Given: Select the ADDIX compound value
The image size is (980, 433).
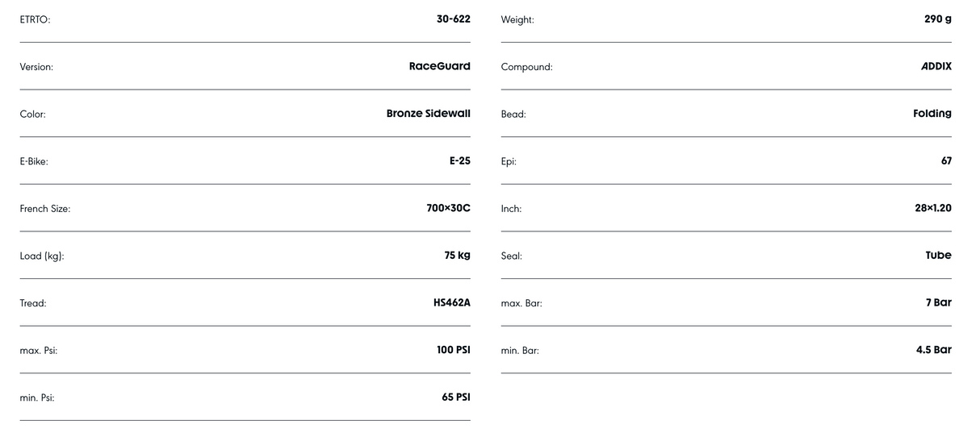Looking at the screenshot, I should tap(936, 66).
